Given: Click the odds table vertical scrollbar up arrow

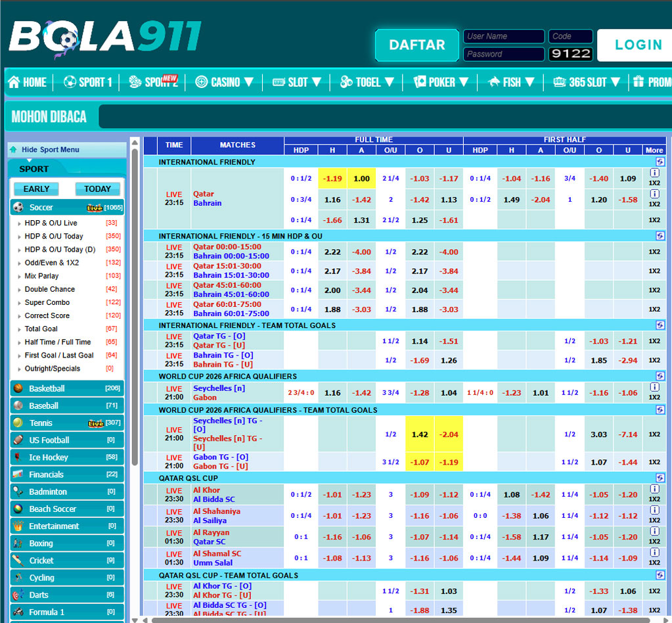Looking at the screenshot, I should point(135,143).
